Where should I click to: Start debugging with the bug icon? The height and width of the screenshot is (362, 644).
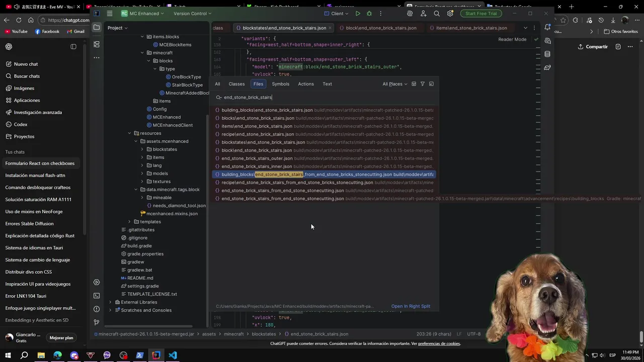point(369,14)
